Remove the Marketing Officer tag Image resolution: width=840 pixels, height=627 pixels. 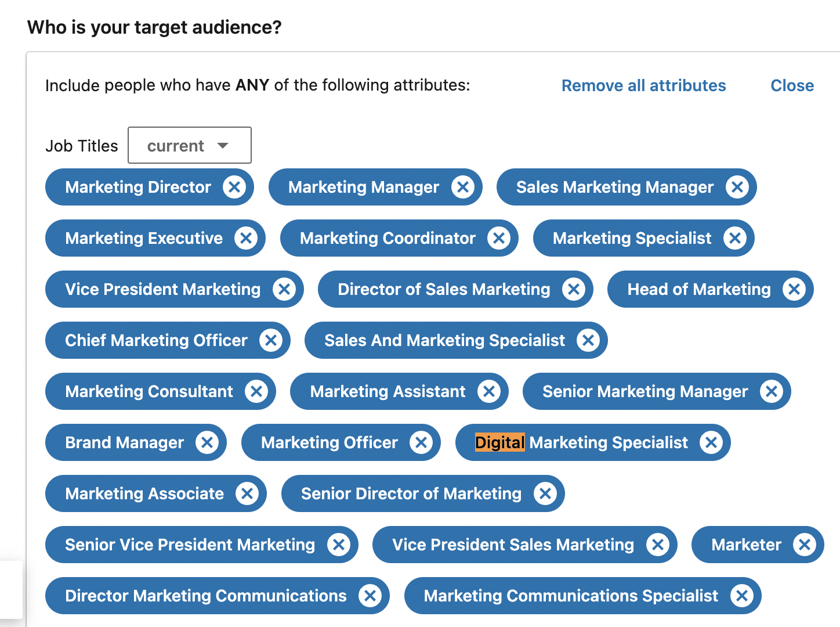(x=421, y=443)
